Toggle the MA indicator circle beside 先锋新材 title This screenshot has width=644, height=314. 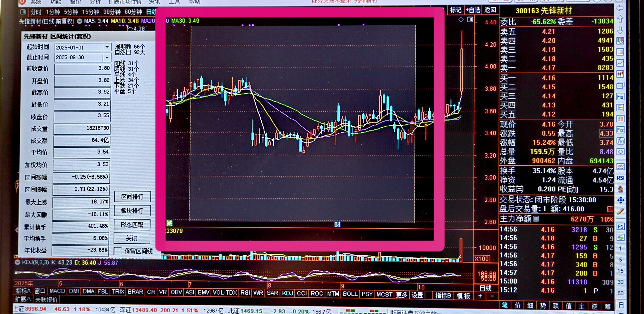pos(79,21)
